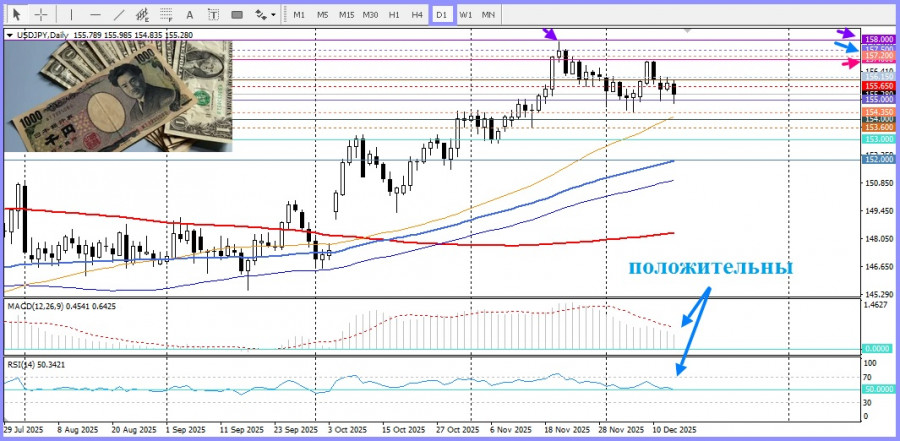
Task: Select the horizontal line drawing tool
Action: [95, 14]
